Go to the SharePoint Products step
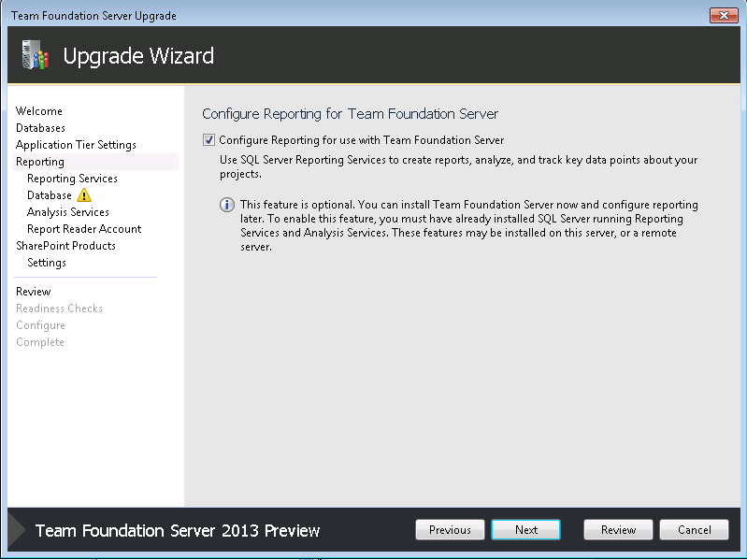This screenshot has height=560, width=747. [x=65, y=246]
